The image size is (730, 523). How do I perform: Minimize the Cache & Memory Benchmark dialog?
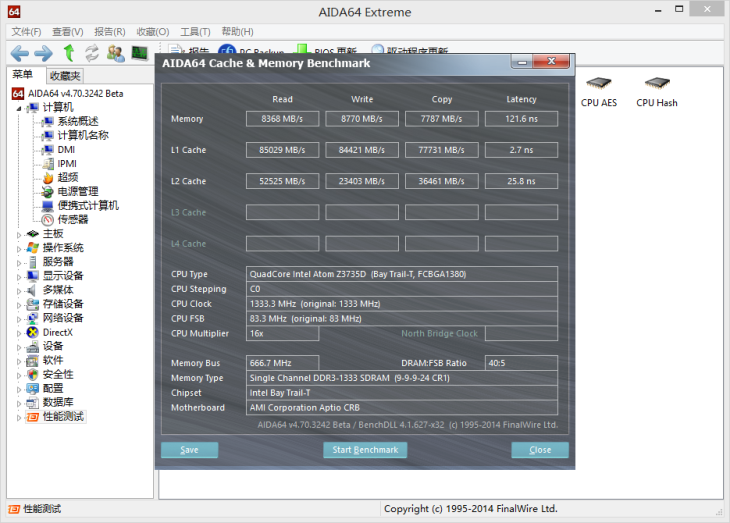click(522, 62)
